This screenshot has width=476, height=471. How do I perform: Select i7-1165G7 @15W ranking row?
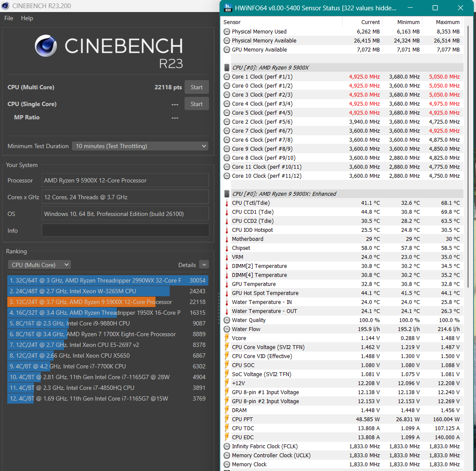pos(108,398)
